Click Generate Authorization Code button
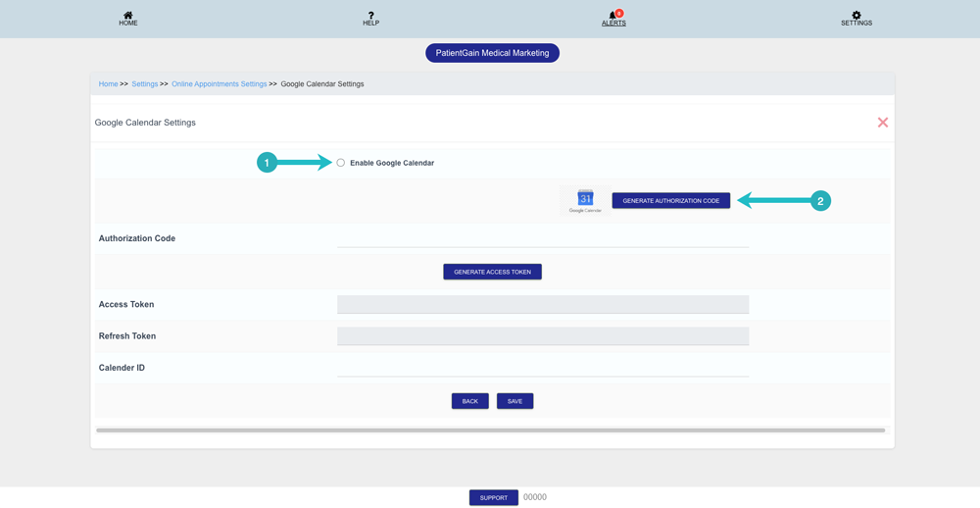980x508 pixels. pos(670,201)
